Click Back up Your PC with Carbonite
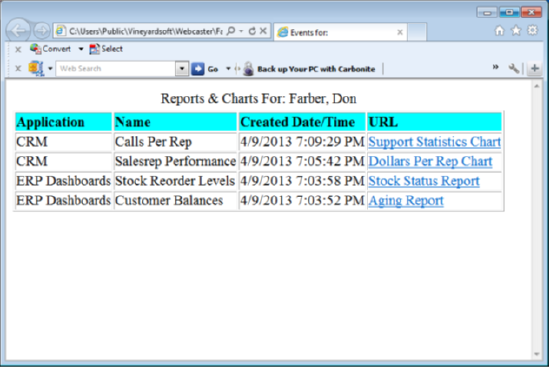 (316, 69)
